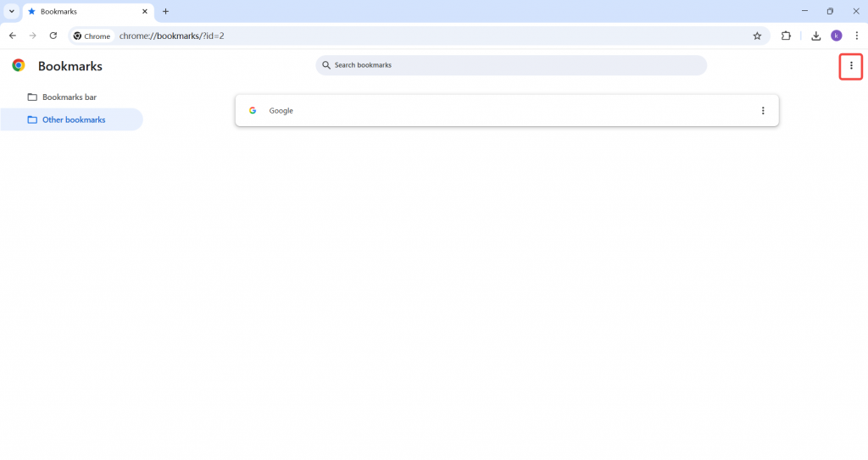
Task: Click the forward navigation arrow
Action: click(x=32, y=36)
